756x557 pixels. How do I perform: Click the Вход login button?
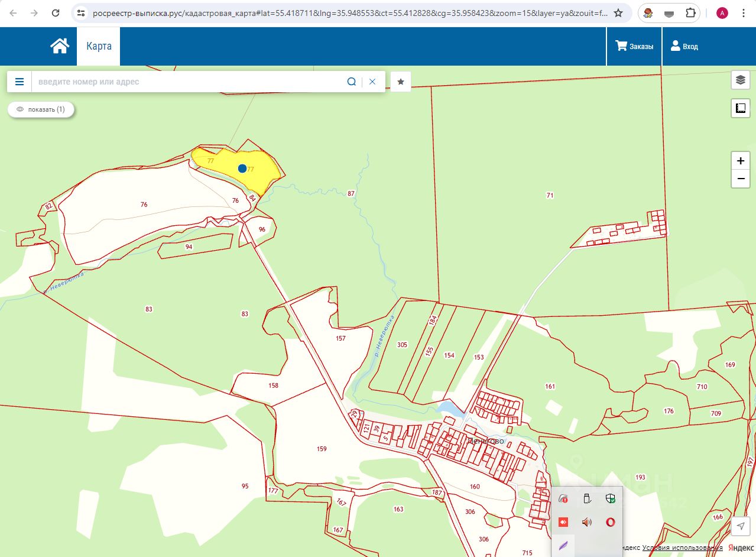pos(684,46)
